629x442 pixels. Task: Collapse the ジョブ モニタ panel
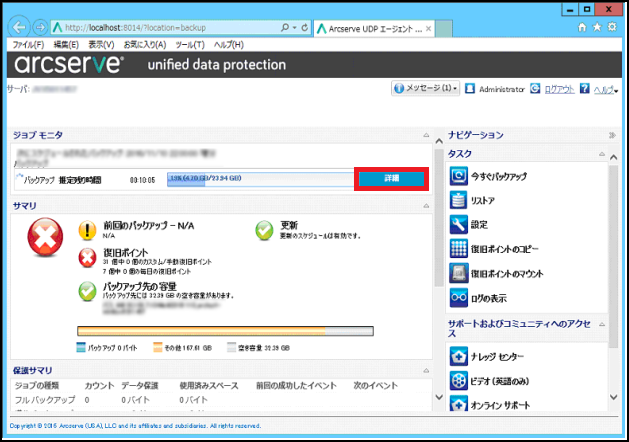click(x=426, y=135)
